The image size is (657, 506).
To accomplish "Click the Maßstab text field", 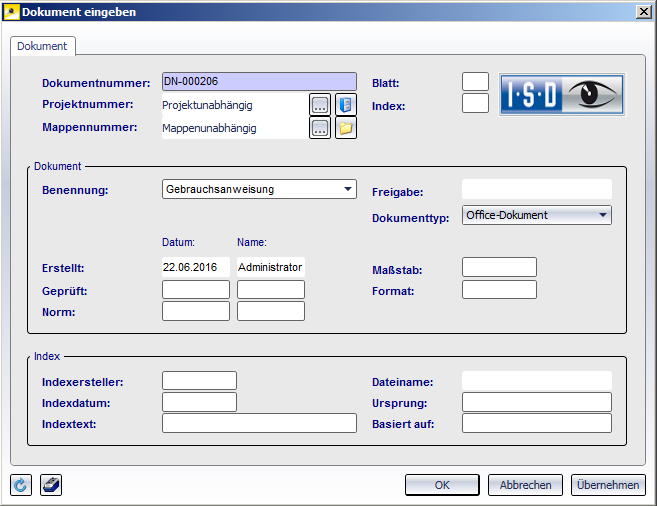I will pyautogui.click(x=499, y=267).
